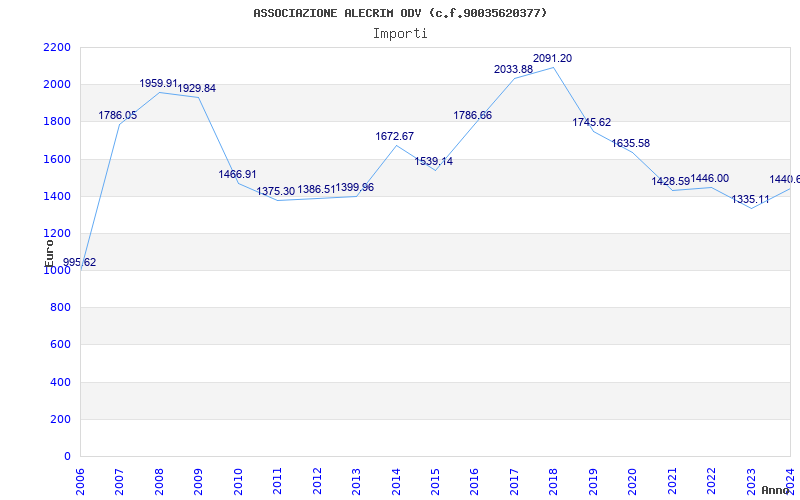Click the x-axis year 2014

point(396,481)
